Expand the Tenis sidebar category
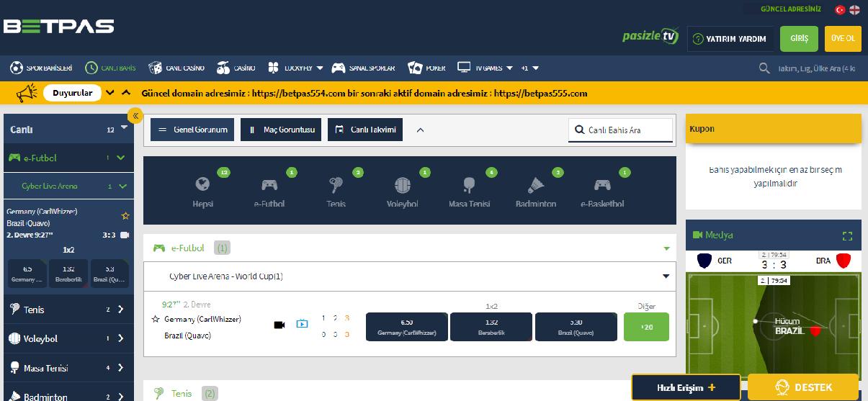This screenshot has height=401, width=868. 68,310
